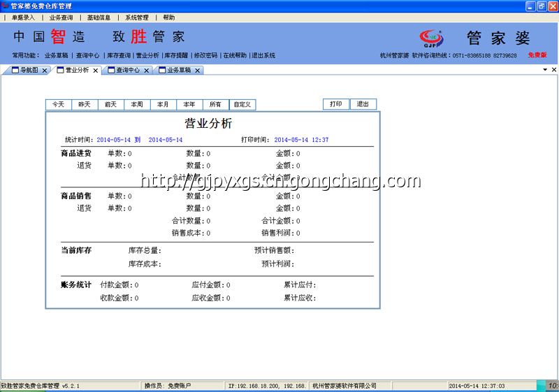This screenshot has width=559, height=392.
Task: Click the end date after 到
Action: (x=166, y=140)
